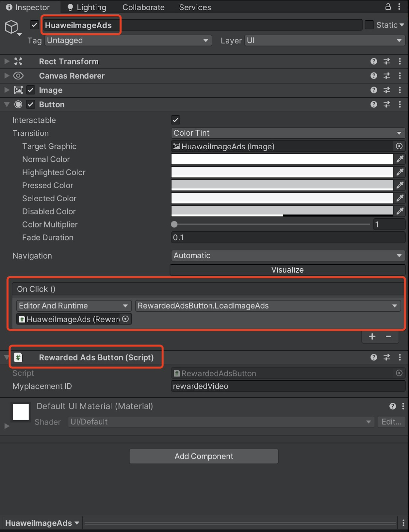This screenshot has width=409, height=532.
Task: Click Pressed Color eyedropper
Action: [400, 185]
